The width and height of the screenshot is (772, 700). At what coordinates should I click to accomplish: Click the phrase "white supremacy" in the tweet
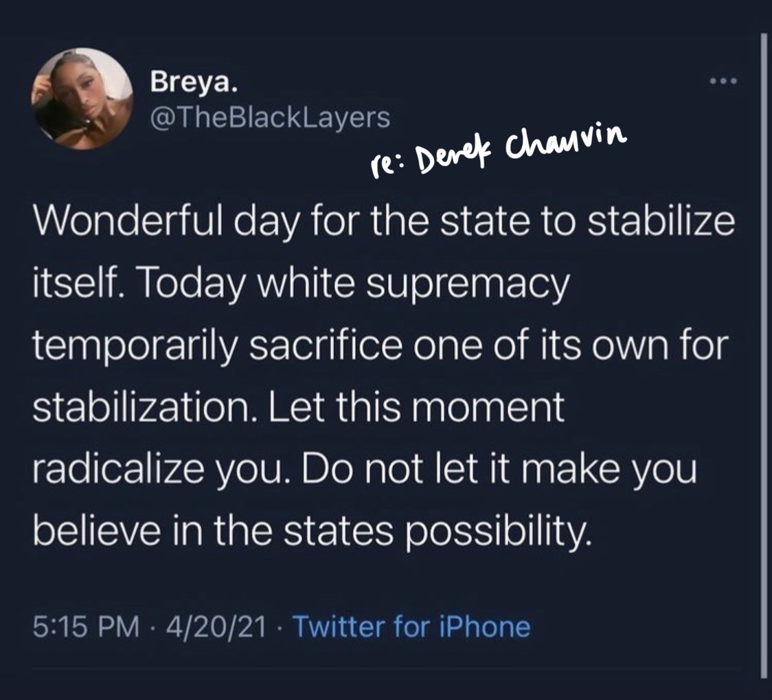[421, 285]
